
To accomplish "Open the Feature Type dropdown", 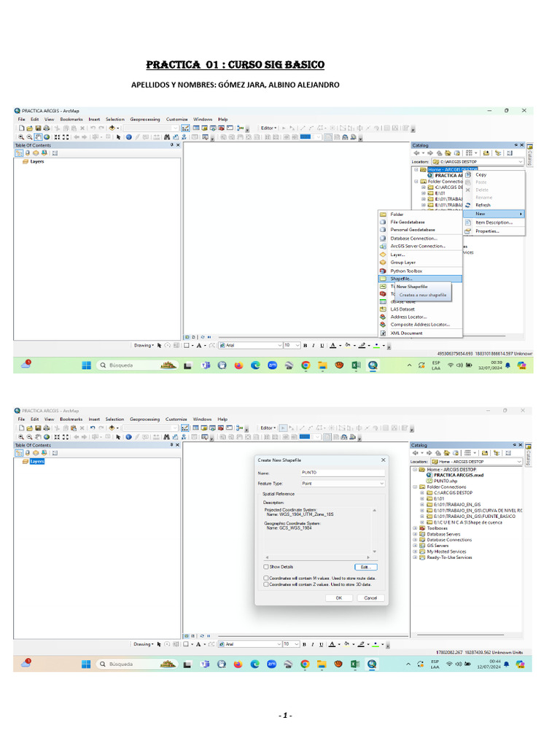I will click(x=342, y=483).
